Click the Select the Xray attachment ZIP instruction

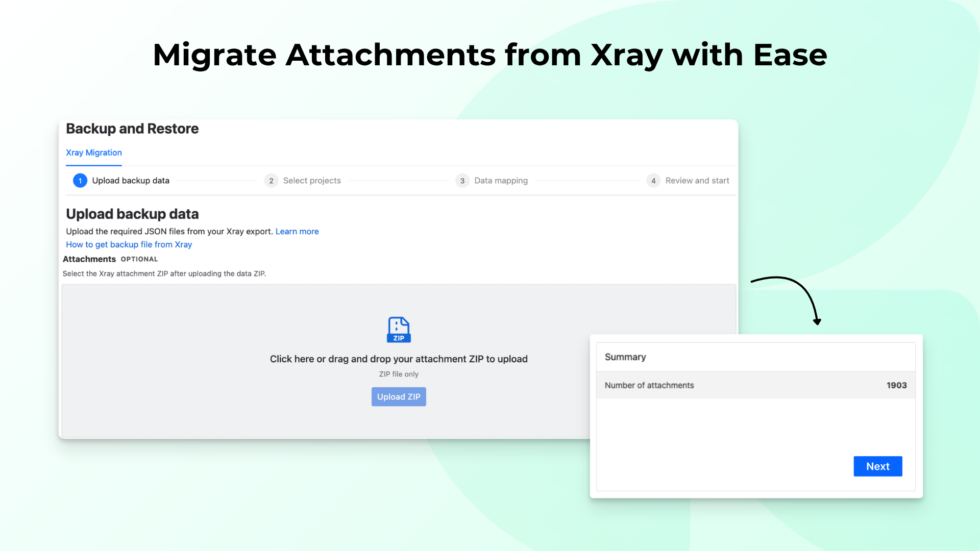(x=164, y=274)
